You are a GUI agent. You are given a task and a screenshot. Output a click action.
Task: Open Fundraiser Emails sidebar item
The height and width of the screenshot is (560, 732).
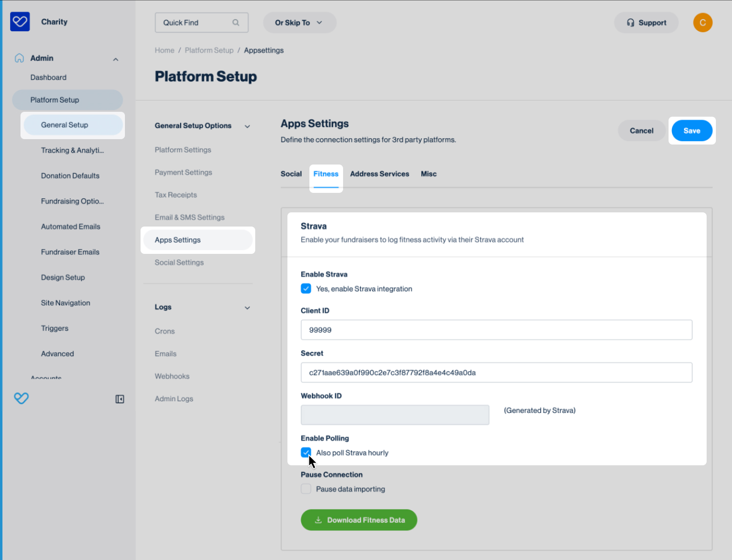pyautogui.click(x=70, y=252)
